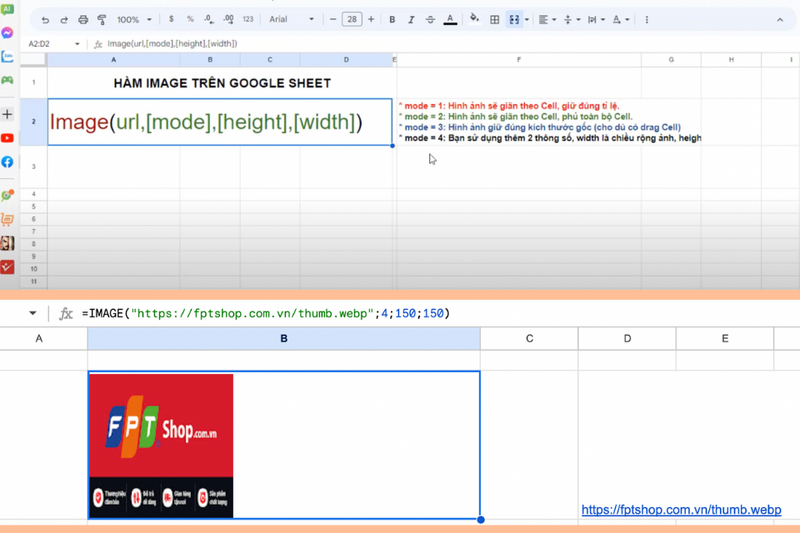Click the FPT Shop image in cell B
This screenshot has height=533, width=800.
tap(161, 446)
